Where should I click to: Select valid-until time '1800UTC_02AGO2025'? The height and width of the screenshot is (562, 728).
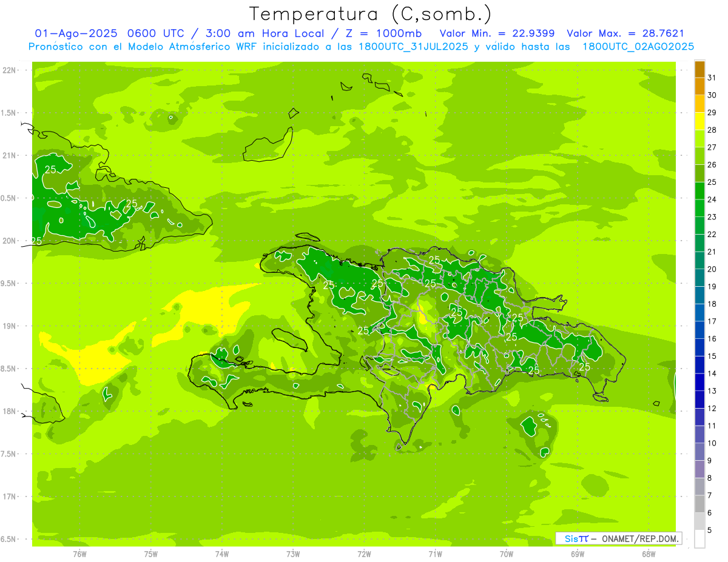coord(638,47)
